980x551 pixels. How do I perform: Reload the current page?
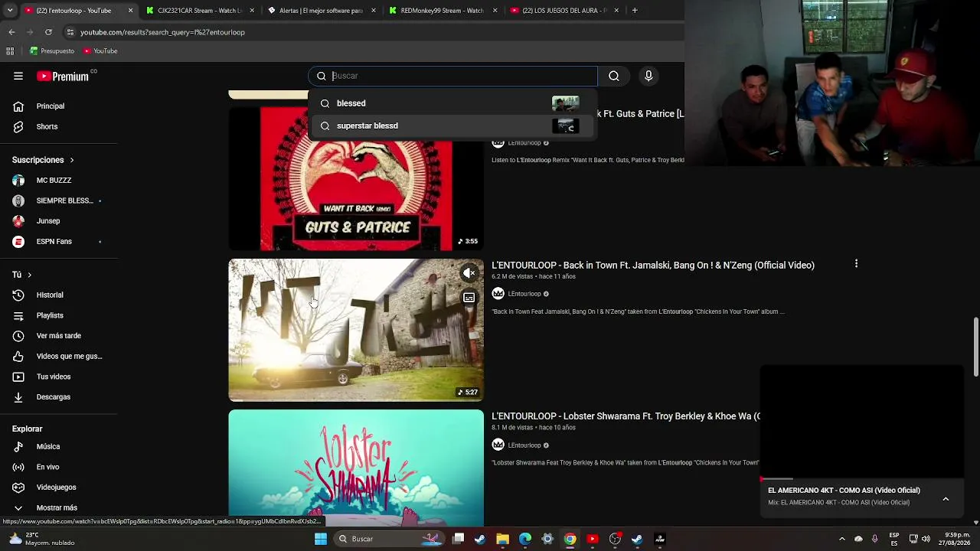click(x=48, y=32)
